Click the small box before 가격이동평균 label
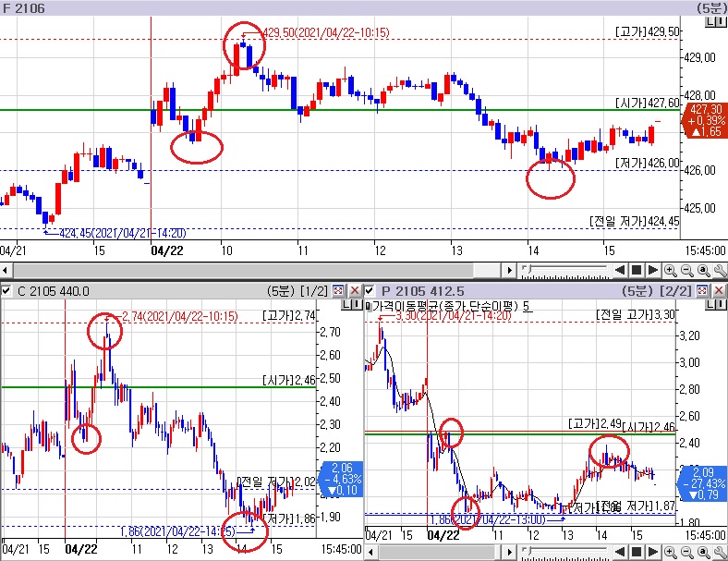The image size is (728, 561). 369,306
